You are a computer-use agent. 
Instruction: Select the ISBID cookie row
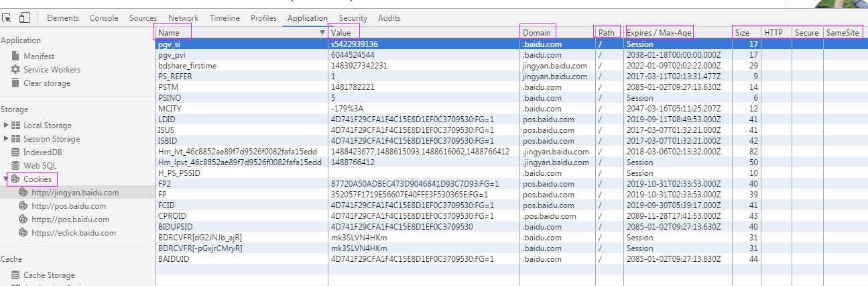click(x=511, y=141)
